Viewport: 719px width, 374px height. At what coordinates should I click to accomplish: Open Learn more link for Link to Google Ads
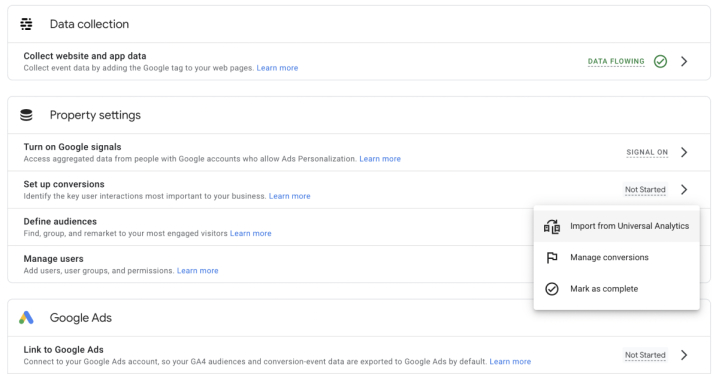(510, 362)
